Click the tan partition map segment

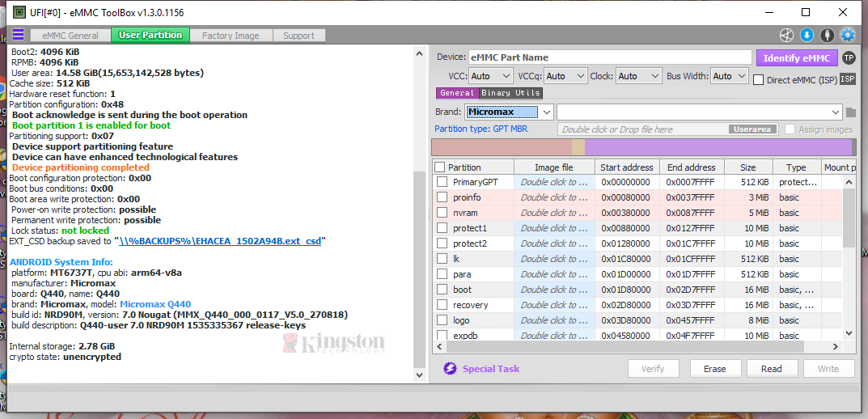[578, 147]
